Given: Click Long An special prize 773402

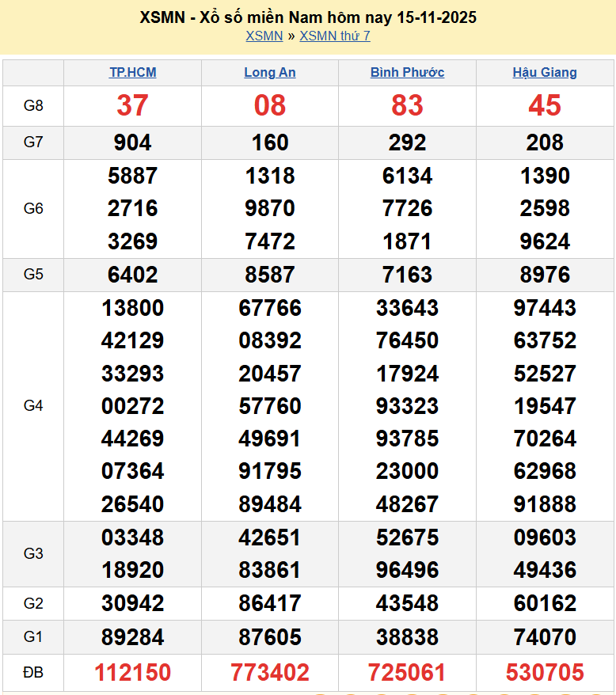Looking at the screenshot, I should pyautogui.click(x=270, y=673).
